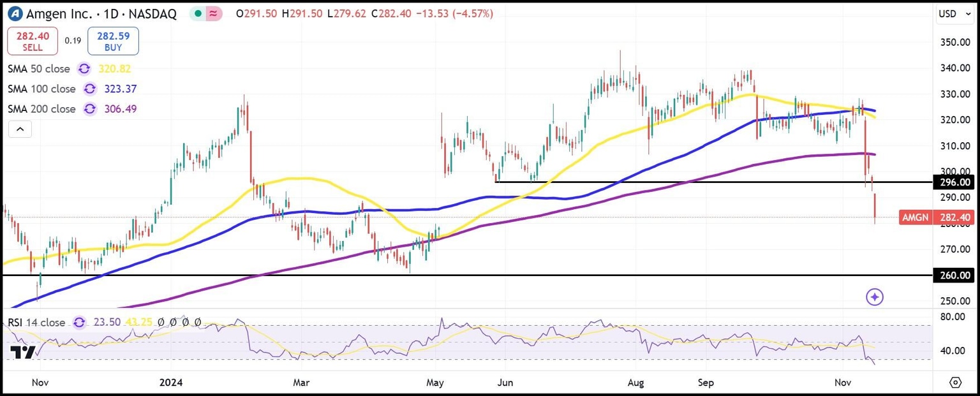Click the close price C282.40

click(x=392, y=13)
